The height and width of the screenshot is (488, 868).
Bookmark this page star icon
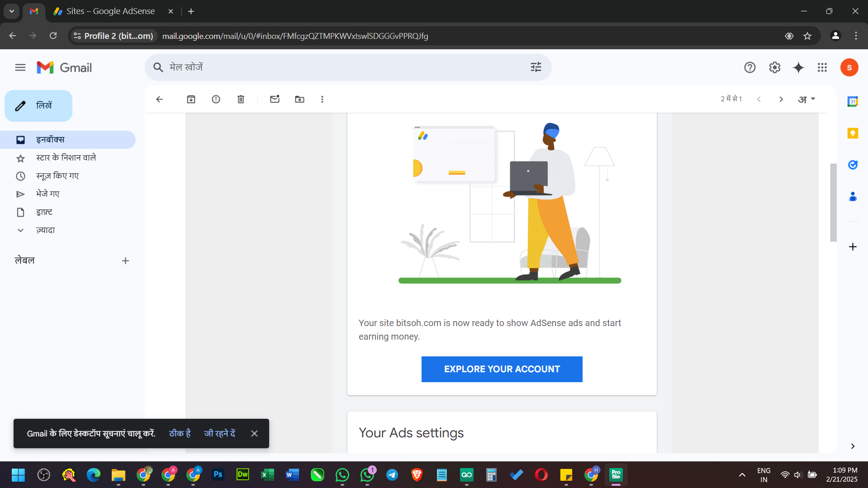click(x=807, y=36)
